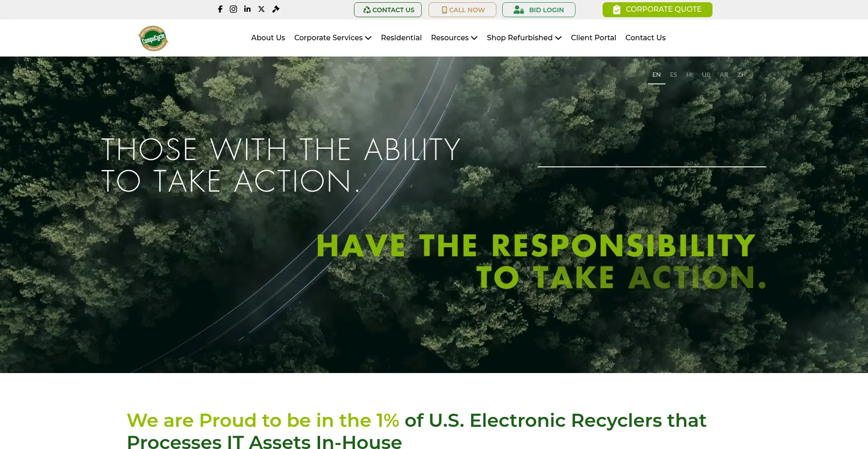Screen dimensions: 868x449
Task: Click the X (Twitter) icon
Action: tap(261, 9)
